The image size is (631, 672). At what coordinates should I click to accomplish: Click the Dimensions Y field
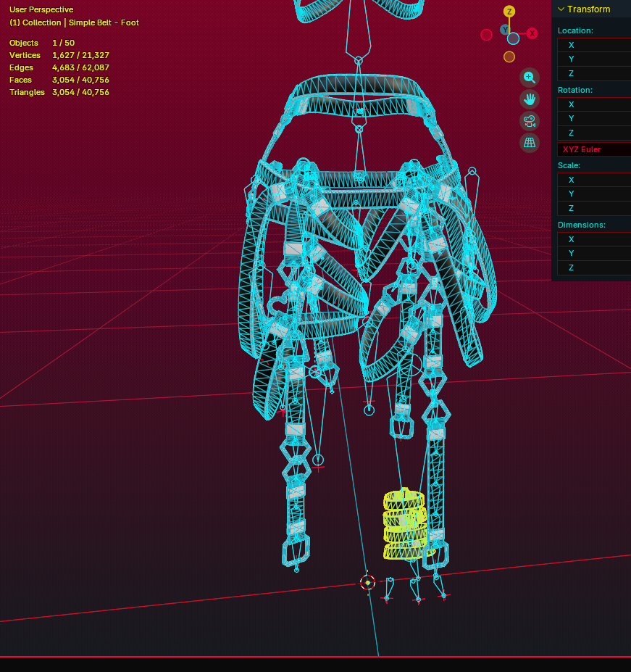594,253
